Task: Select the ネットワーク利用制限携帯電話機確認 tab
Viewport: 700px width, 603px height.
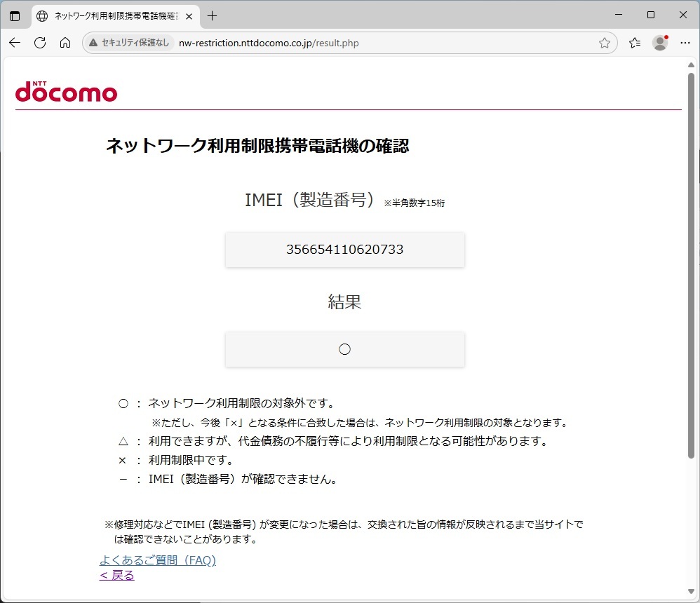Action: point(115,16)
